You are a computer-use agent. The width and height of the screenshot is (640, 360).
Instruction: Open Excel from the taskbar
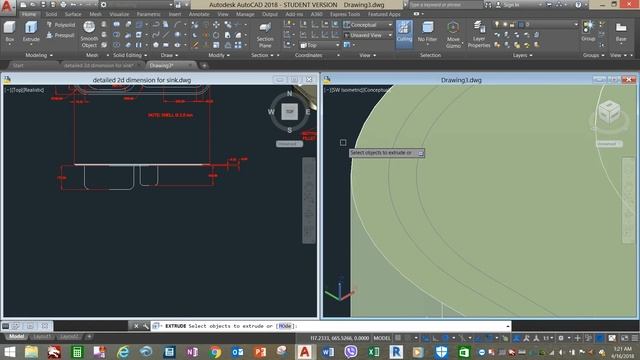pyautogui.click(x=373, y=352)
